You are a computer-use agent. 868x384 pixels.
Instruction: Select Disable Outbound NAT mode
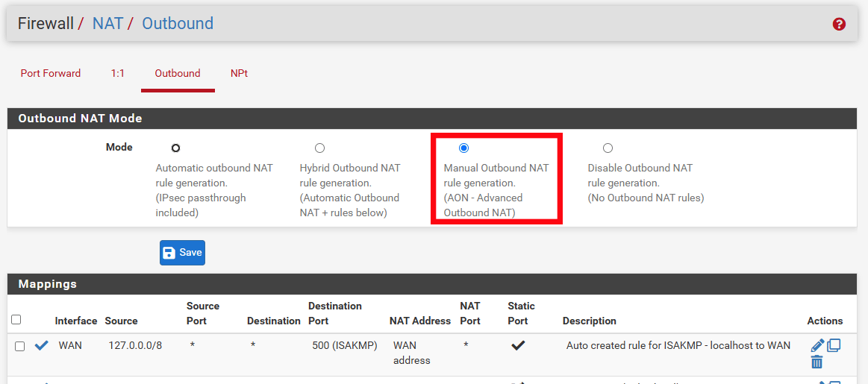(608, 148)
